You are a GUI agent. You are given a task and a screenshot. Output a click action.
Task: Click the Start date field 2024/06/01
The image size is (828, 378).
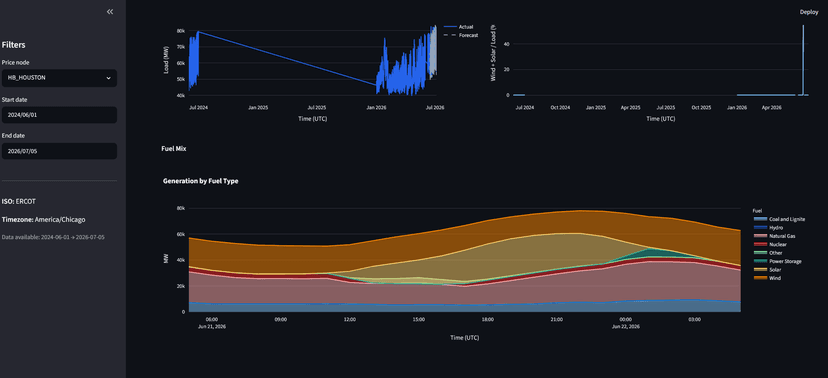coord(59,115)
